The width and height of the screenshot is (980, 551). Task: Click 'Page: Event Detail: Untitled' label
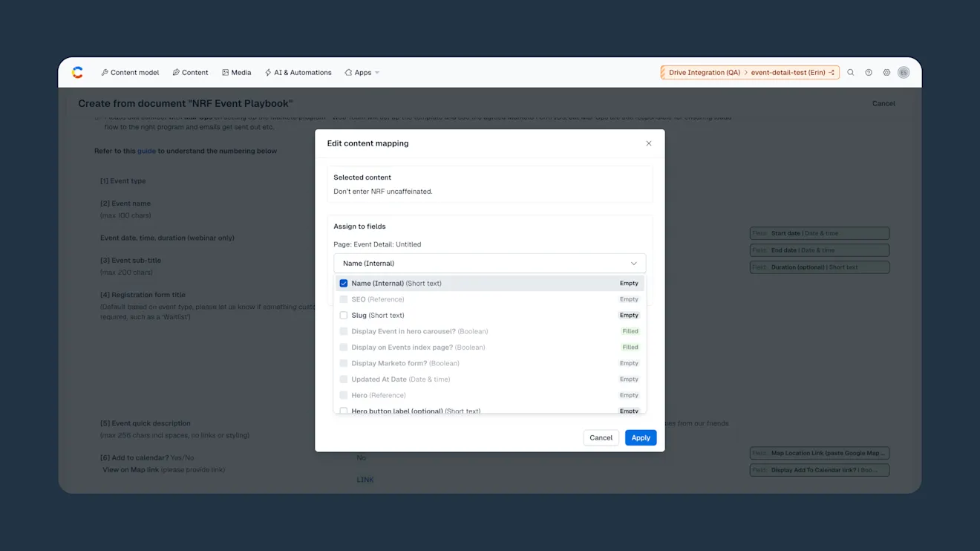pos(377,244)
